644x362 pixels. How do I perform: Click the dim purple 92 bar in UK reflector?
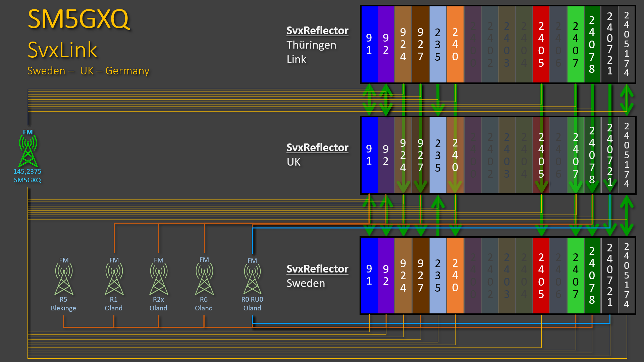[386, 155]
